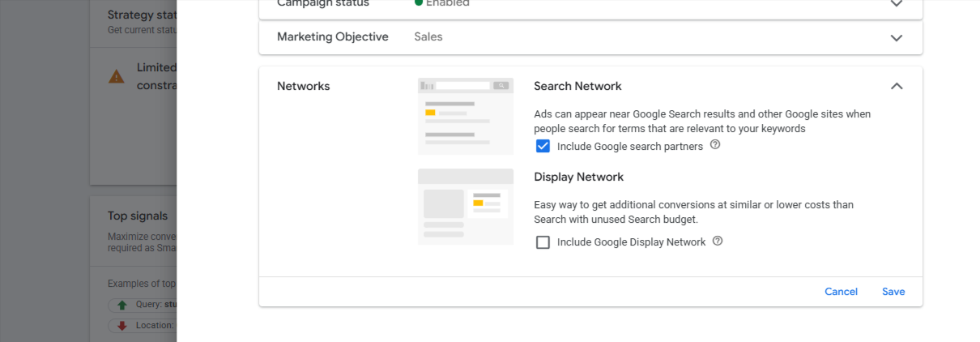Click the Top signals card heading
The height and width of the screenshot is (342, 980).
[138, 216]
